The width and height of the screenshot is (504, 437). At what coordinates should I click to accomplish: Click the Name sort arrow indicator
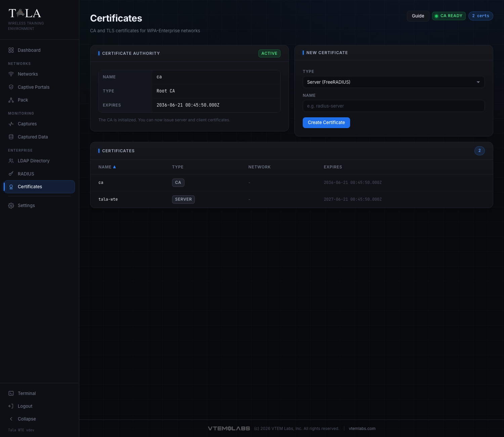(115, 167)
